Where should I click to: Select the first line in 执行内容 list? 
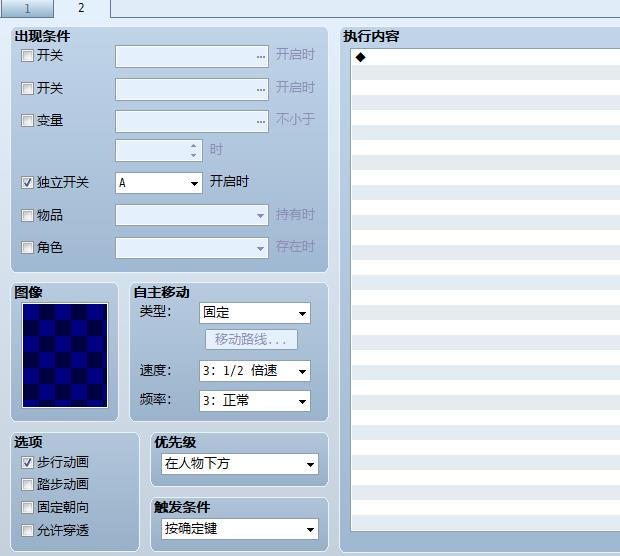486,57
